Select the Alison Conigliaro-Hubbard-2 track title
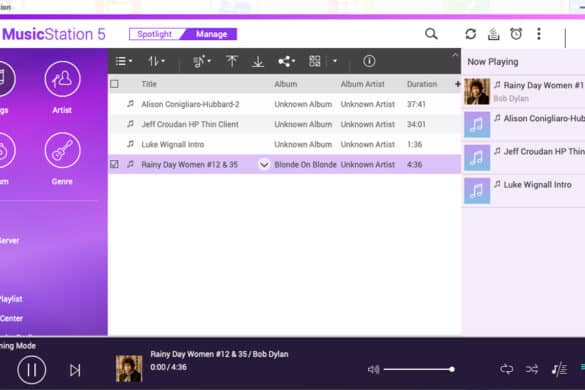Image resolution: width=585 pixels, height=390 pixels. click(190, 104)
